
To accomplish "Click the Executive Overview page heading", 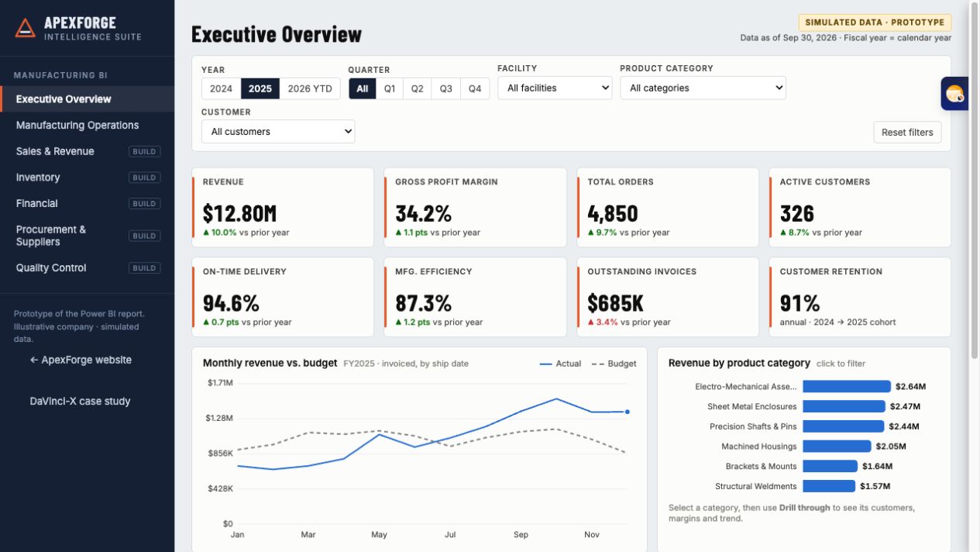I will 277,34.
